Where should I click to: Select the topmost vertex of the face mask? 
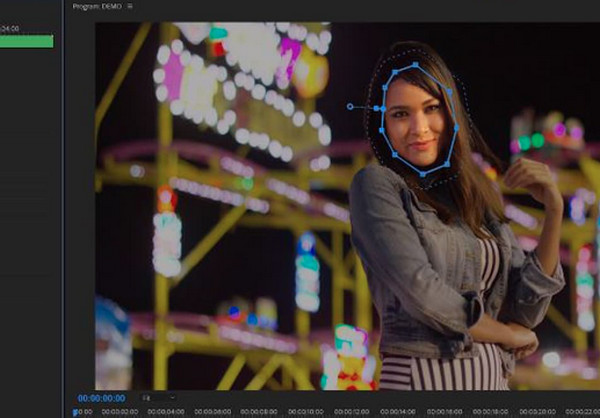tap(416, 65)
